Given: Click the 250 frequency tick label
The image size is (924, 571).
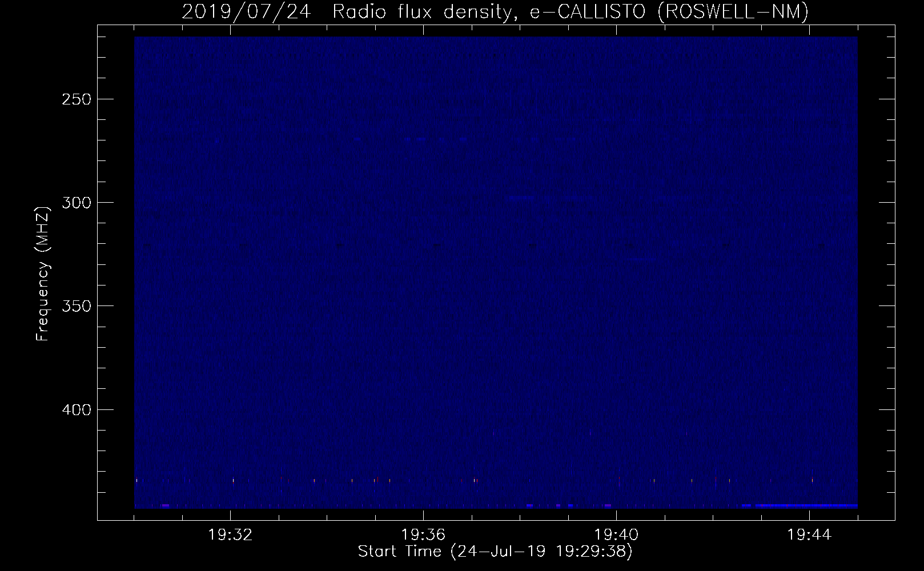Looking at the screenshot, I should point(76,99).
